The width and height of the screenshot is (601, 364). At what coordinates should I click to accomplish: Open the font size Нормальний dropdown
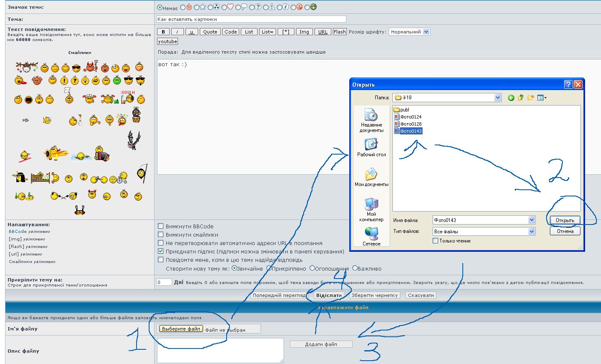pyautogui.click(x=426, y=32)
